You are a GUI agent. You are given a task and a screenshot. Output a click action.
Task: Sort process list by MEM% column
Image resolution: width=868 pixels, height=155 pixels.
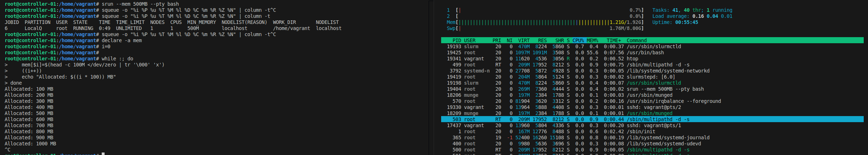pyautogui.click(x=592, y=40)
